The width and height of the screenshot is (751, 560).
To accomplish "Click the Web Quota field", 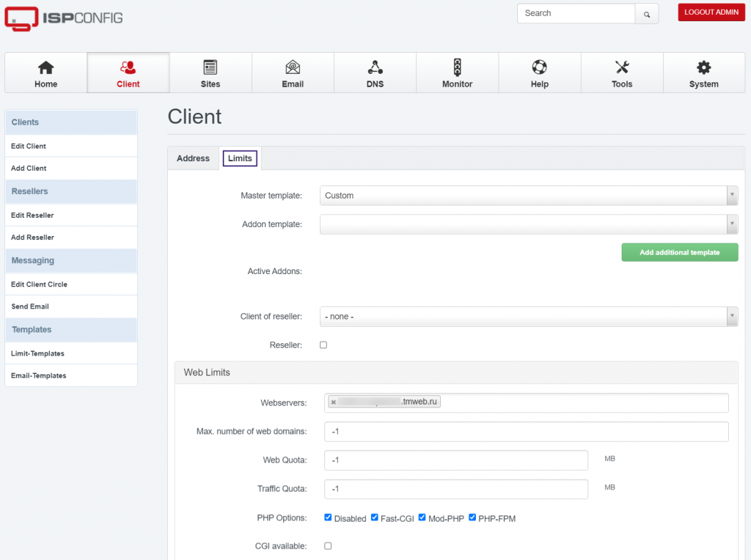I will tap(456, 460).
